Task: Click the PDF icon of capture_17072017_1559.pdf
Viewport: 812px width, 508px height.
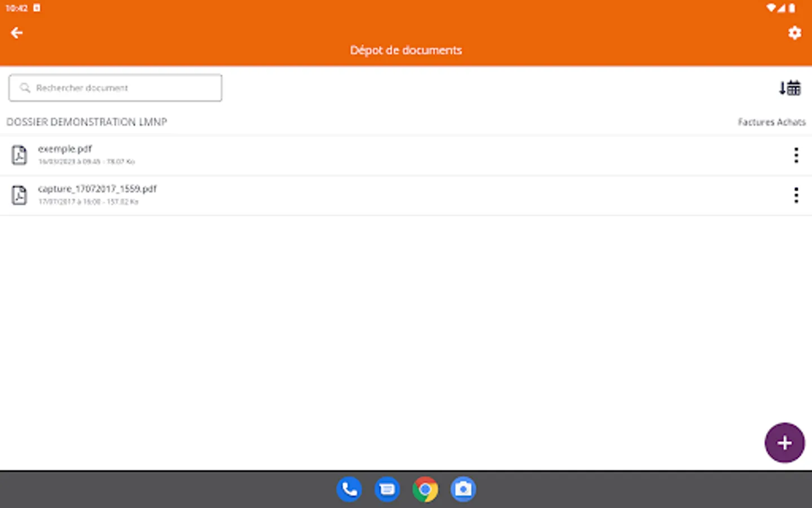Action: pos(19,195)
